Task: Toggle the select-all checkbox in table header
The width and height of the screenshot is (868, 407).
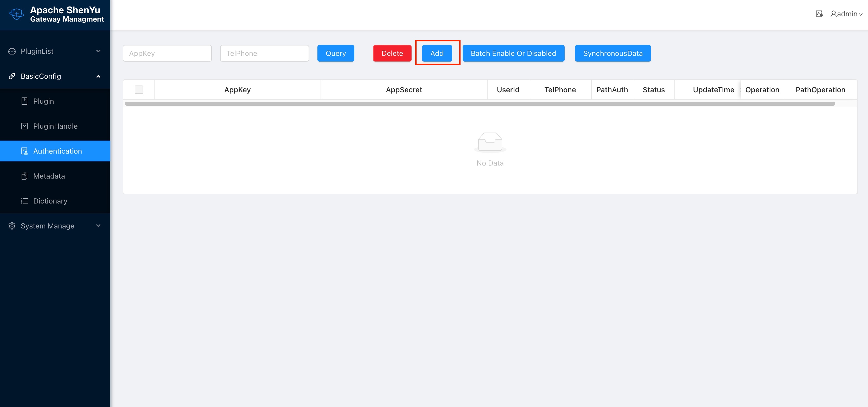Action: 139,90
